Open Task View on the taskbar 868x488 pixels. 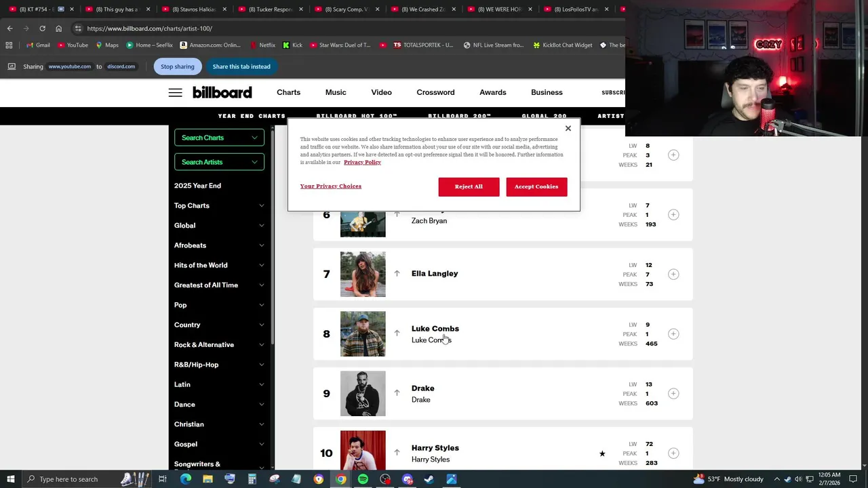click(x=163, y=479)
